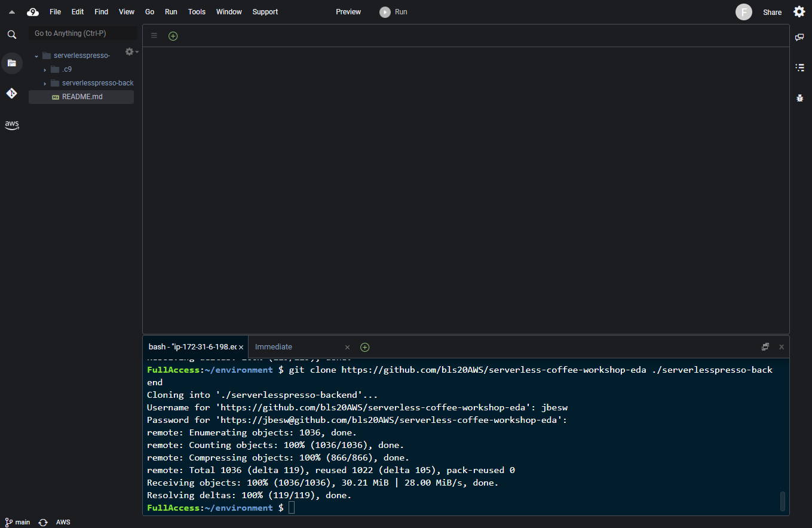Screen dimensions: 812x528
Task: Close the bash terminal tab
Action: tap(241, 347)
